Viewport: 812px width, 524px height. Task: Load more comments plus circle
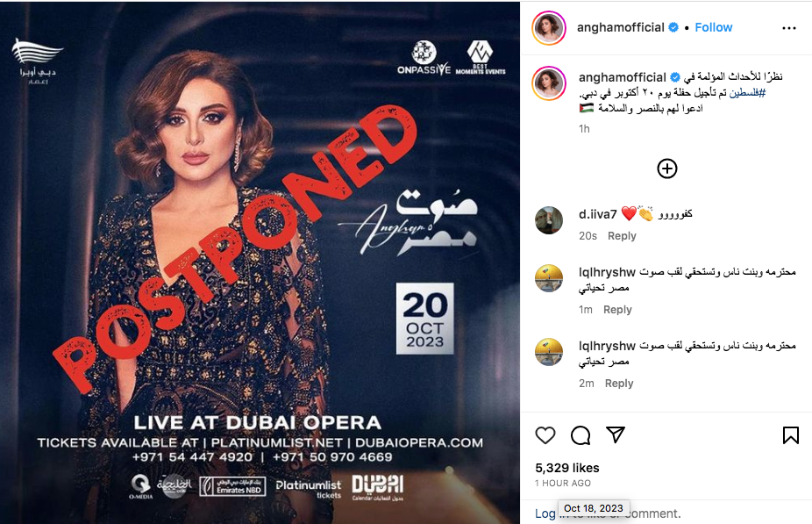pos(667,169)
